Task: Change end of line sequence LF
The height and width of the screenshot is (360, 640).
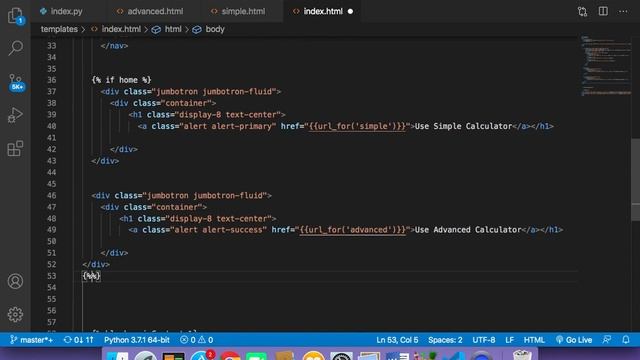Action: click(x=509, y=340)
